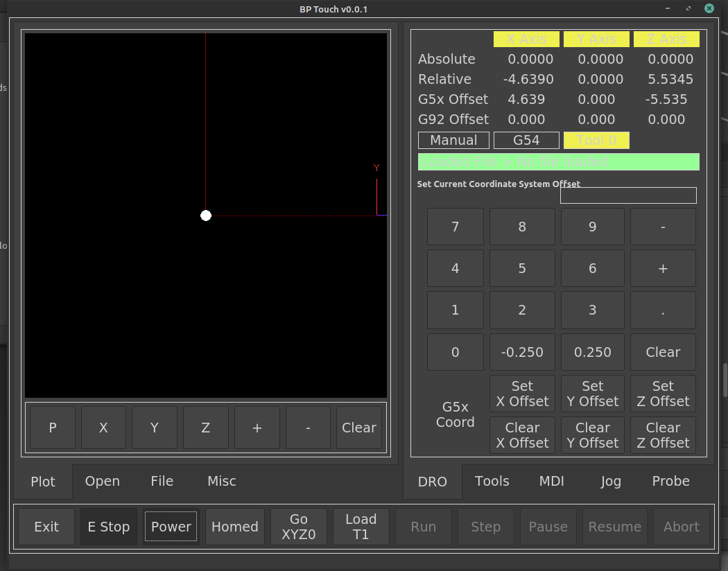
Task: Tap keypad digit 3
Action: (592, 310)
